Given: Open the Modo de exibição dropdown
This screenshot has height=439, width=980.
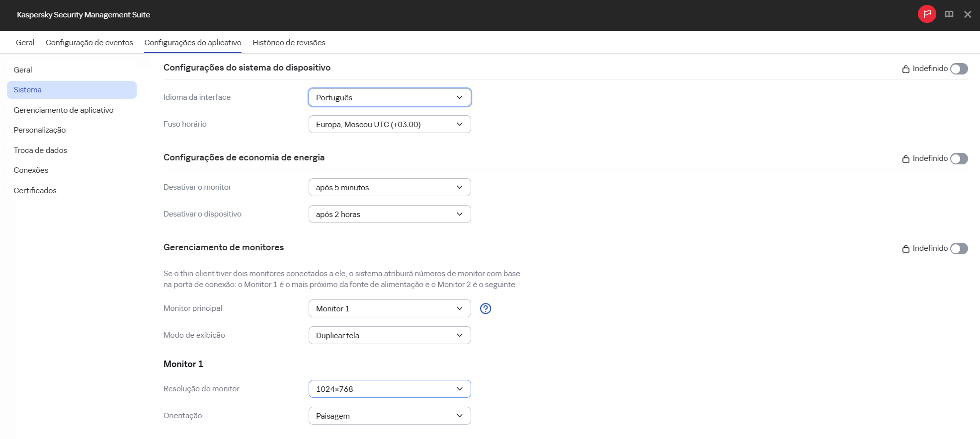Looking at the screenshot, I should click(x=390, y=335).
